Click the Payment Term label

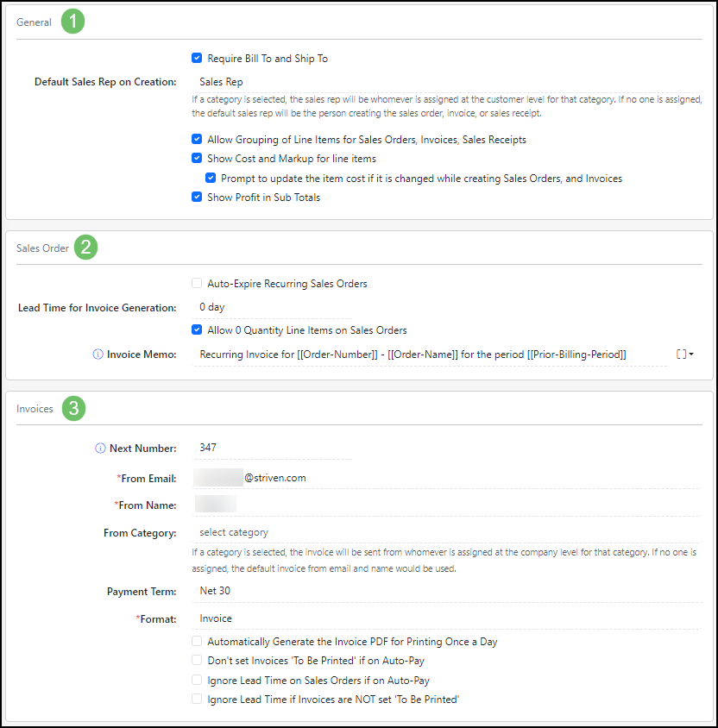point(142,592)
